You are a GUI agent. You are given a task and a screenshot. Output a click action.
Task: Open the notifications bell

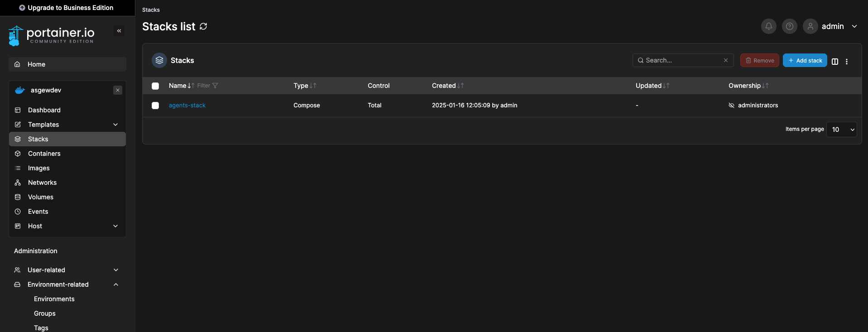[768, 26]
